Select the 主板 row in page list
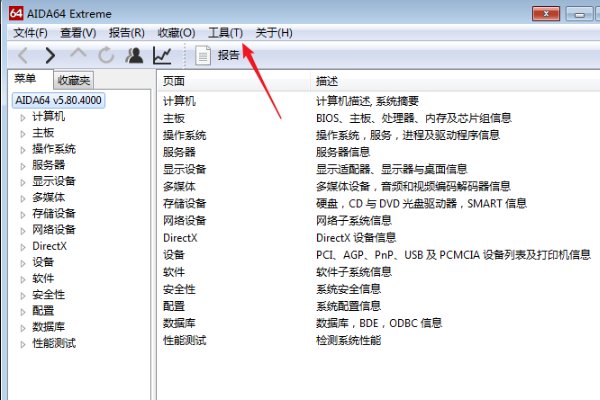The width and height of the screenshot is (600, 400). click(x=379, y=118)
